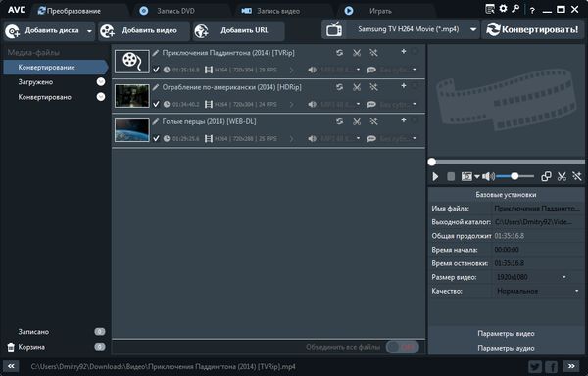Image resolution: width=588 pixels, height=376 pixels.
Task: Toggle the Объединить все файлы switch
Action: click(x=403, y=347)
